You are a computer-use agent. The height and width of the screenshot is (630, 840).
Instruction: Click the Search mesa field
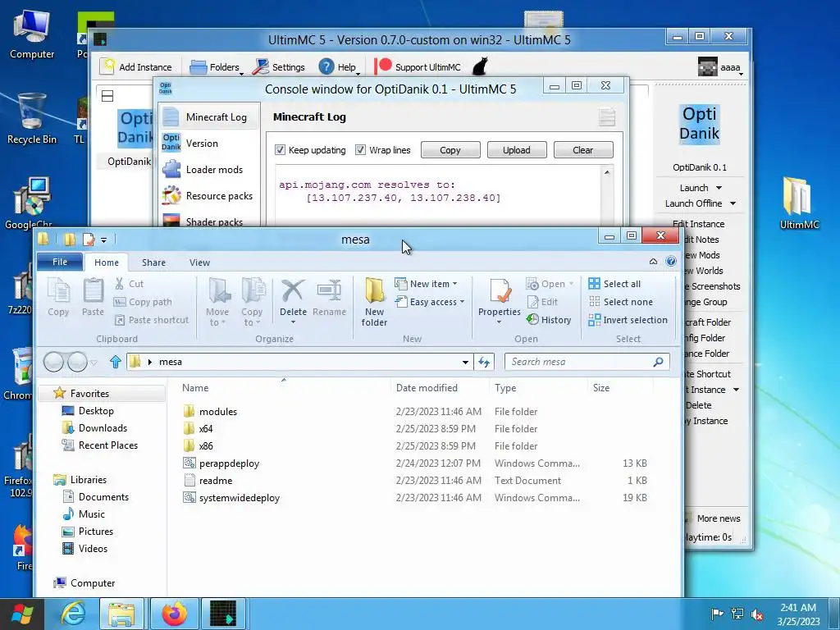tap(587, 362)
